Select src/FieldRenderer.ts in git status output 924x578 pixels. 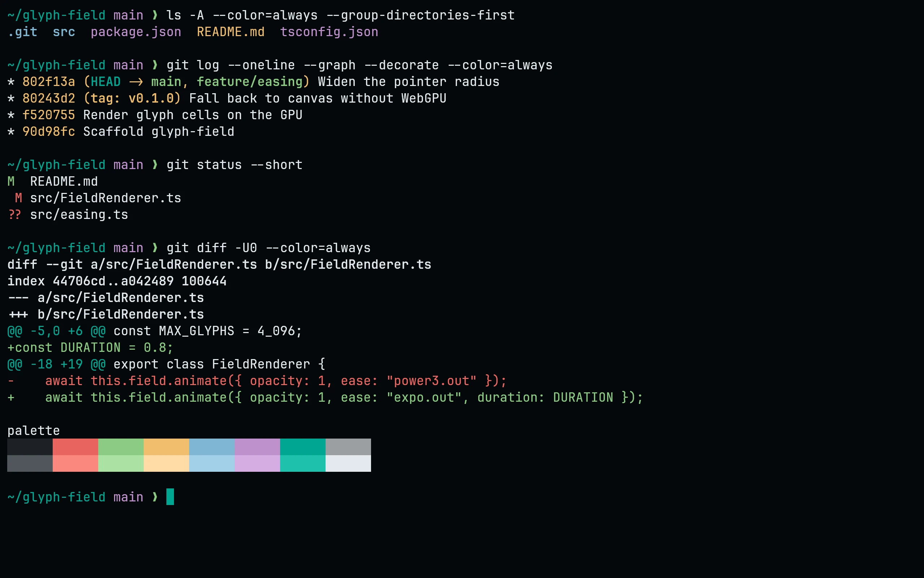[105, 198]
